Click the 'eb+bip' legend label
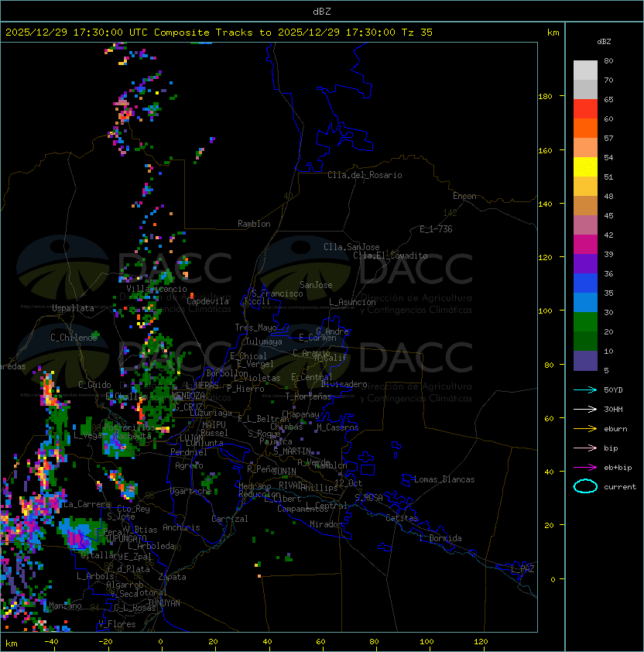Viewport: 644px width, 652px height. 618,468
